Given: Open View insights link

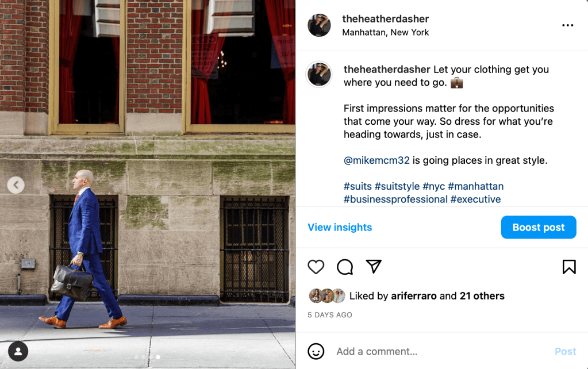Looking at the screenshot, I should [340, 227].
